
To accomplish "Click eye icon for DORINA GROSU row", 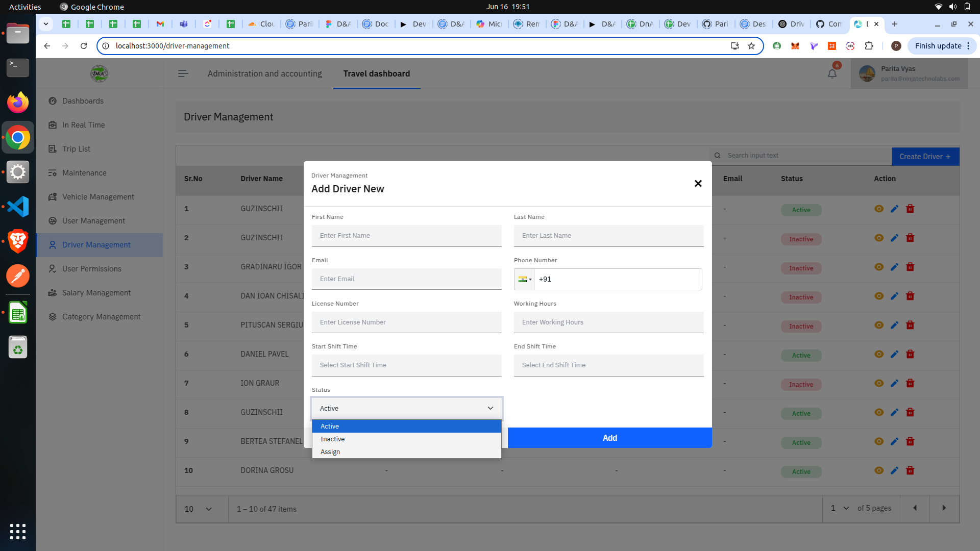I will pos(878,470).
